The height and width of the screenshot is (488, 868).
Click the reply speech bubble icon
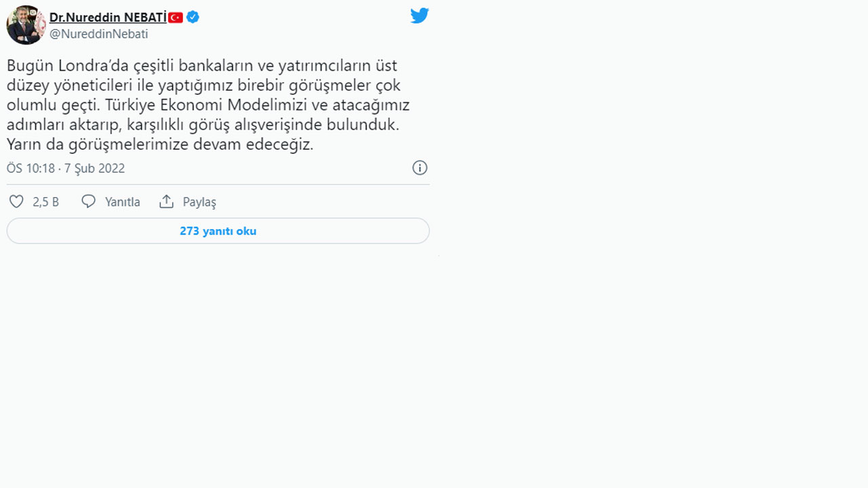(89, 201)
